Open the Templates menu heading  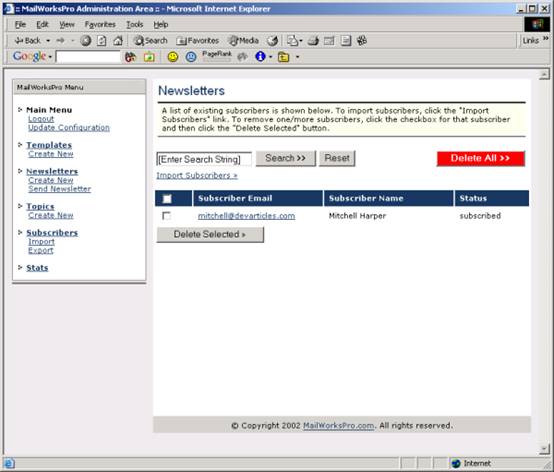[x=49, y=145]
